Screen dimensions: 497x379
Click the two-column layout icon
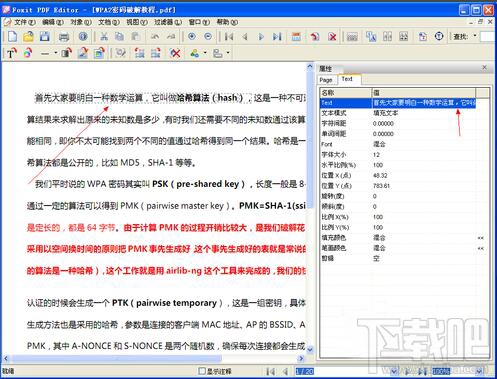pos(387,36)
